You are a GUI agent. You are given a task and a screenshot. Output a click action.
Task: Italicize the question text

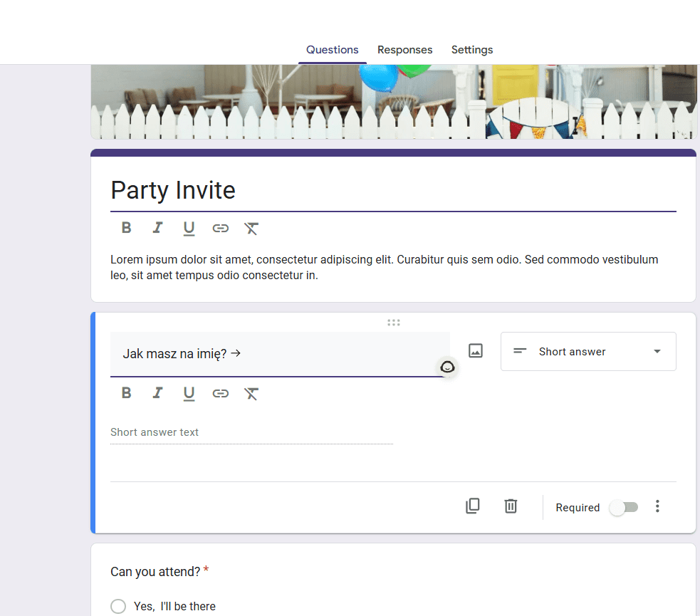tap(157, 393)
